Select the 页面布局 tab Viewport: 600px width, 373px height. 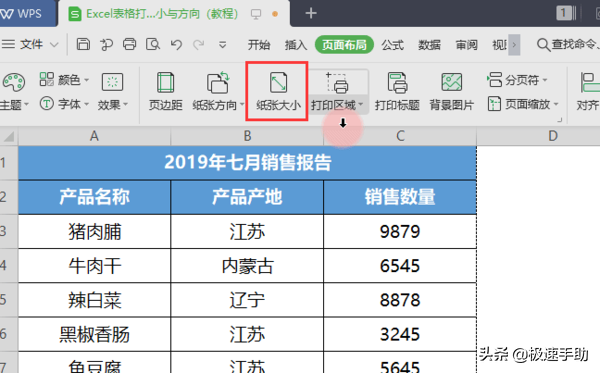coord(344,45)
